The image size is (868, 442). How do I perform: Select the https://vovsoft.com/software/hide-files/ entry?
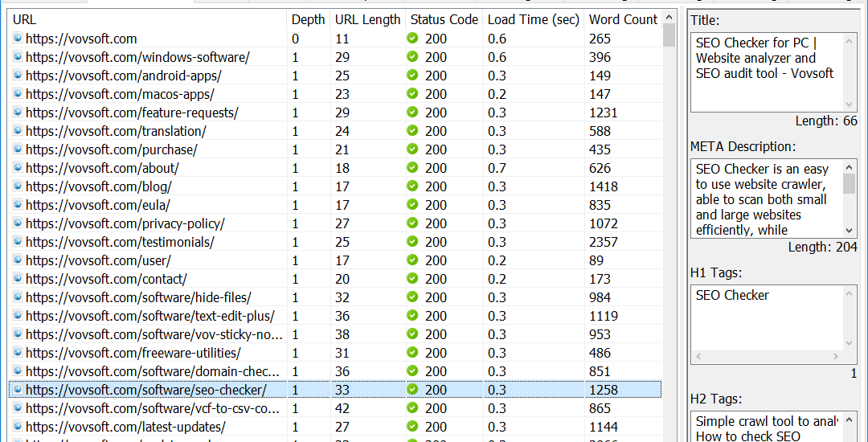coord(138,297)
